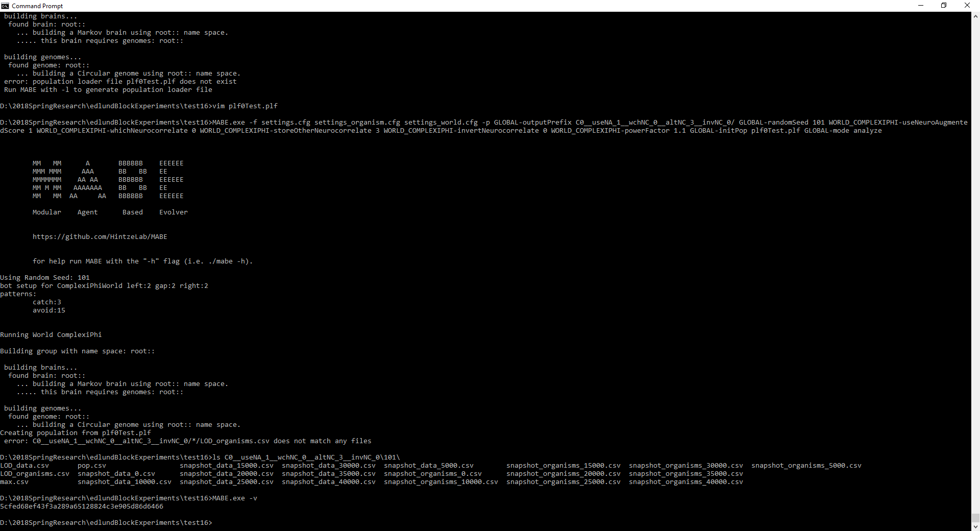This screenshot has width=980, height=531.
Task: Minimize the Command Prompt window
Action: (x=921, y=6)
